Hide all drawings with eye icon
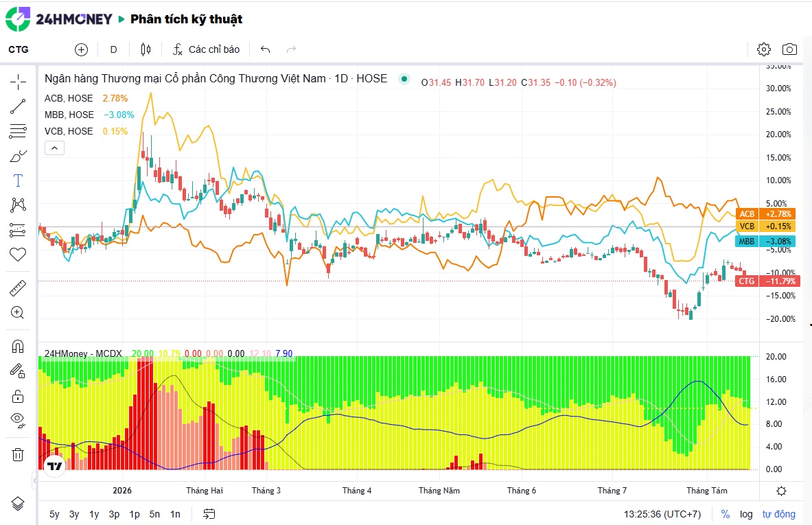 pyautogui.click(x=18, y=421)
